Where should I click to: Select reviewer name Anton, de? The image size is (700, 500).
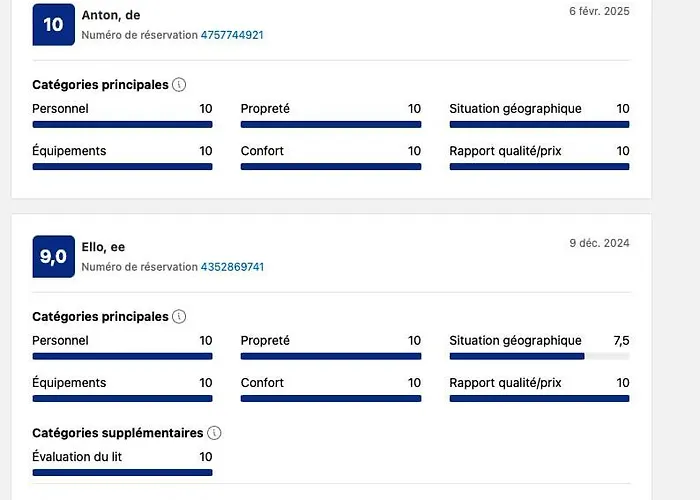pos(111,15)
